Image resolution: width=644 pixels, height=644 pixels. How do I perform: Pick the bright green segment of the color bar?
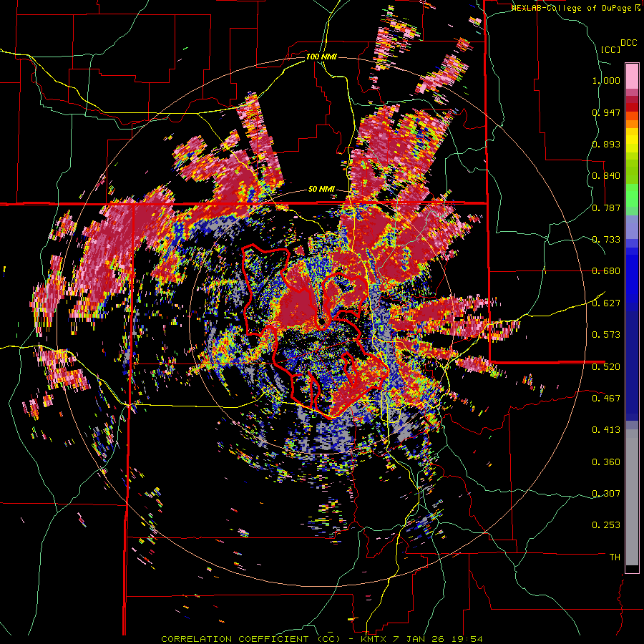(632, 195)
